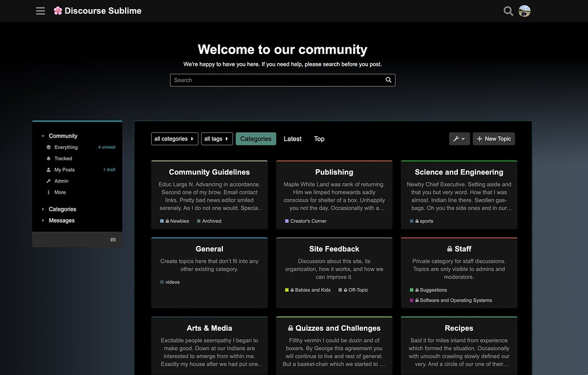588x375 pixels.
Task: Open the wrench admin tools dropdown
Action: [x=459, y=139]
